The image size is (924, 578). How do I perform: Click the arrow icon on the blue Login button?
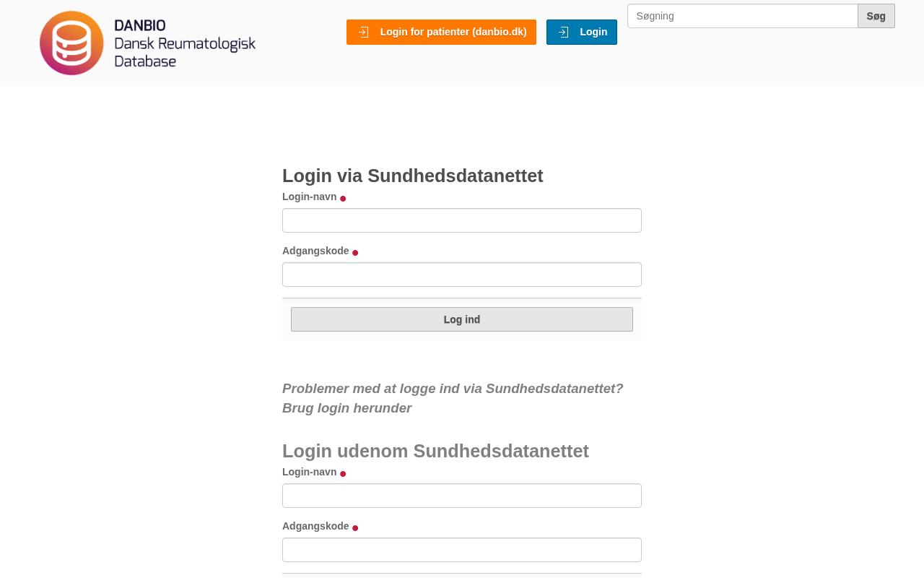563,32
